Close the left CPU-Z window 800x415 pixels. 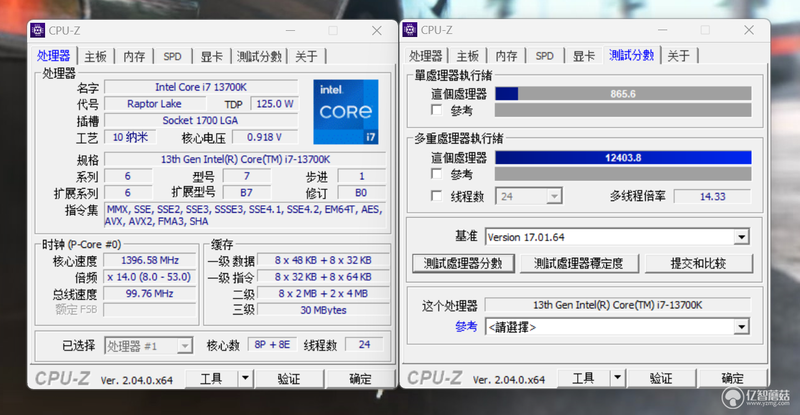[x=377, y=31]
